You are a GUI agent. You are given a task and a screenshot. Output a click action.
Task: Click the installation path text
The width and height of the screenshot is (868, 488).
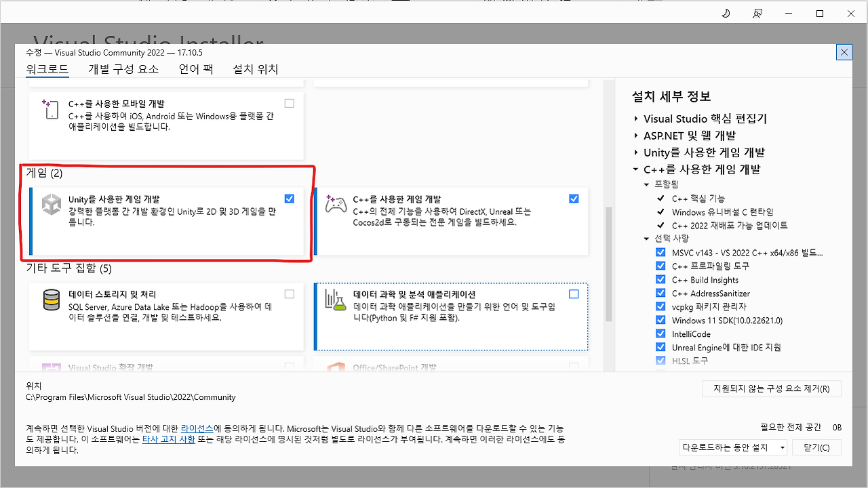[x=131, y=397]
